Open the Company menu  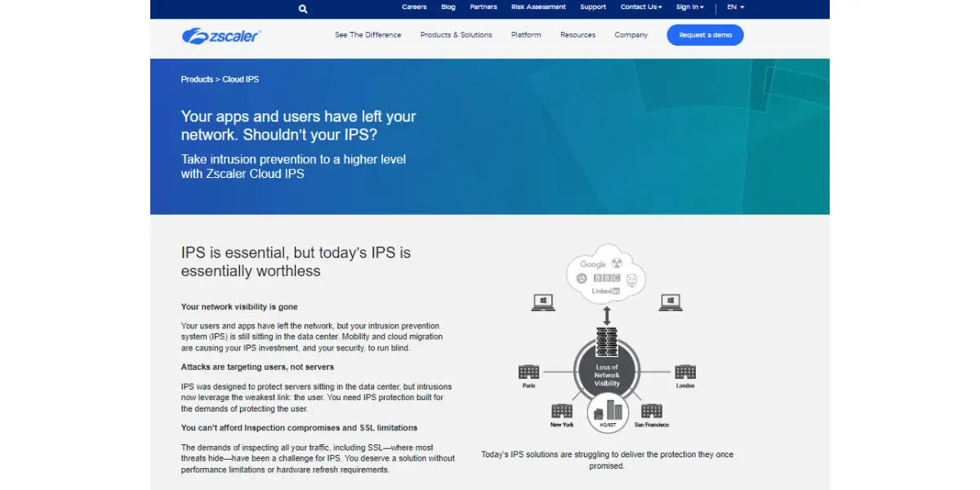coord(631,35)
